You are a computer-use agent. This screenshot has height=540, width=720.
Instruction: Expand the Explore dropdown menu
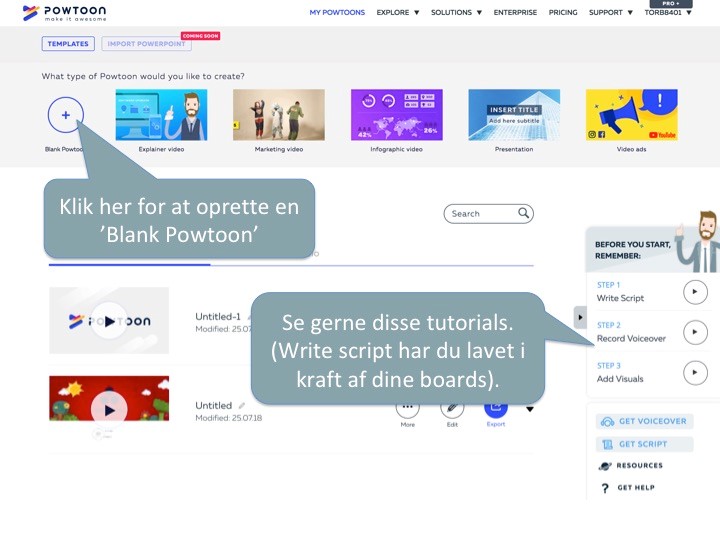tap(398, 13)
